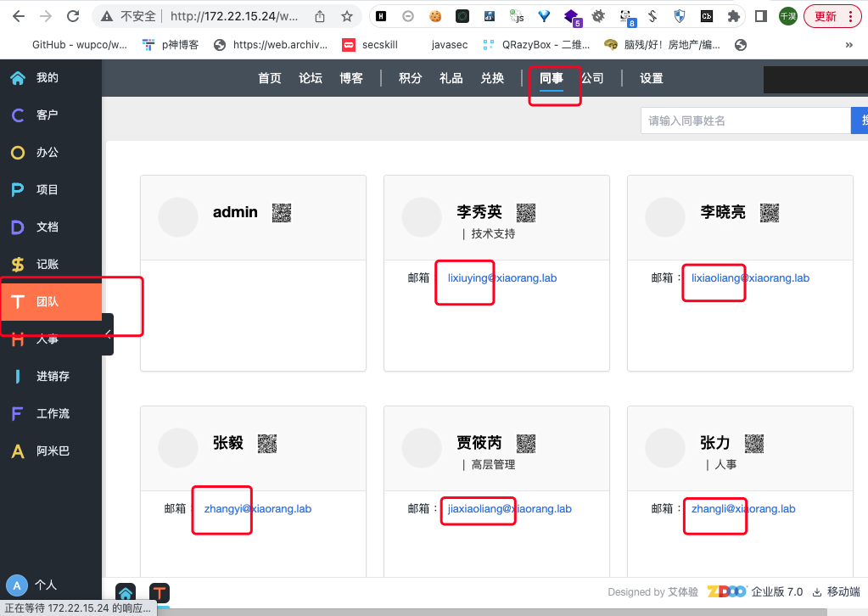The image size is (868, 616).
Task: Open the secskill bookmark
Action: [x=370, y=45]
